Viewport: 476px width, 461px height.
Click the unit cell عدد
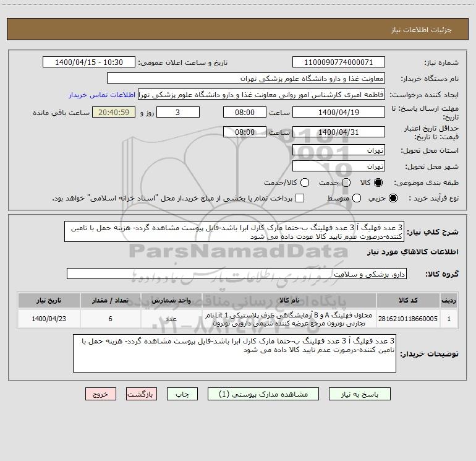[x=171, y=319]
